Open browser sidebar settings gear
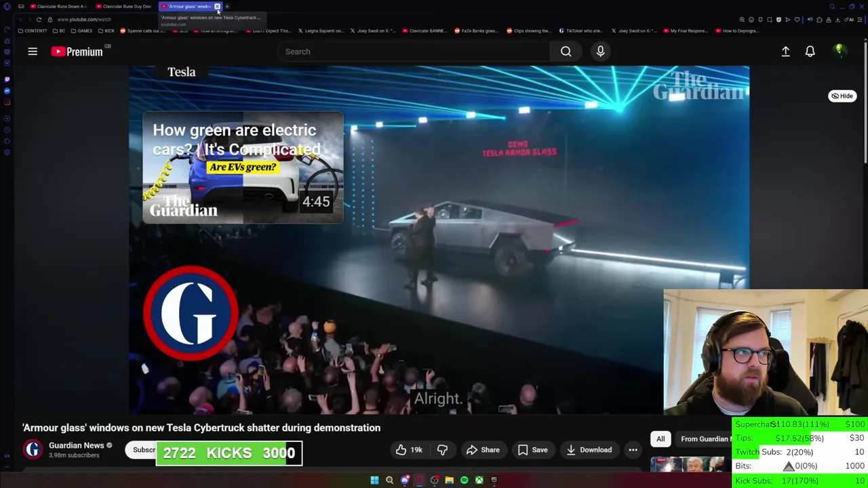This screenshot has width=868, height=488. pos(7,152)
